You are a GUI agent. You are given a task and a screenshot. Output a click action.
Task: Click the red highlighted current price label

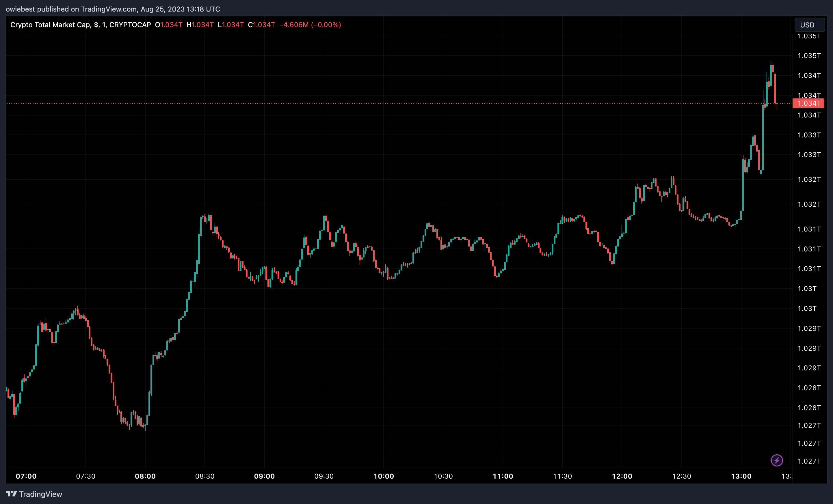pos(808,103)
